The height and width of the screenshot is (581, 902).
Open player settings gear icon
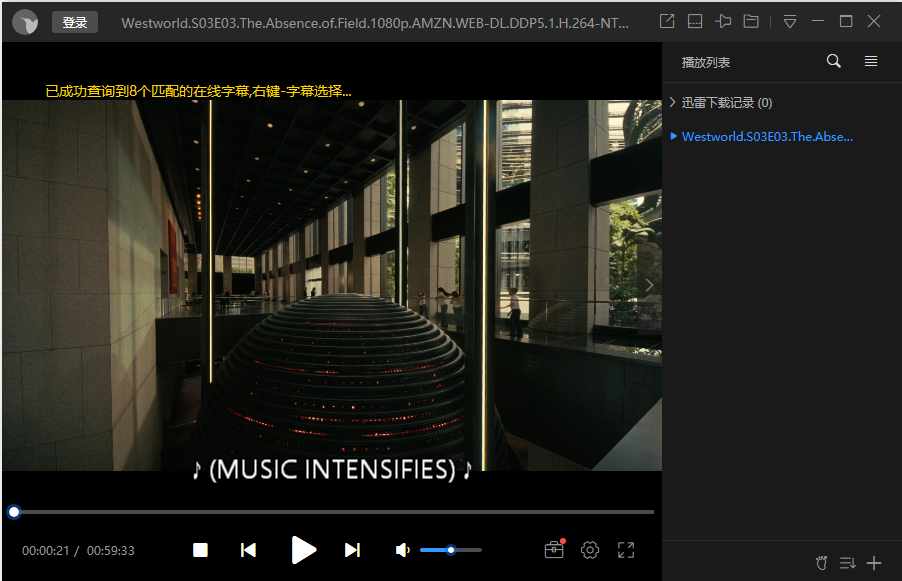coord(590,550)
